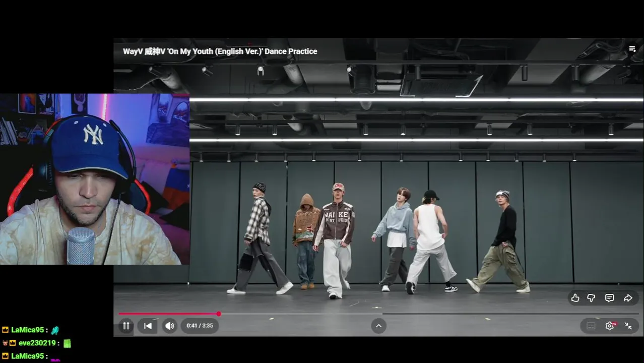Pause the dance practice video
Image resolution: width=644 pixels, height=363 pixels.
tap(126, 326)
